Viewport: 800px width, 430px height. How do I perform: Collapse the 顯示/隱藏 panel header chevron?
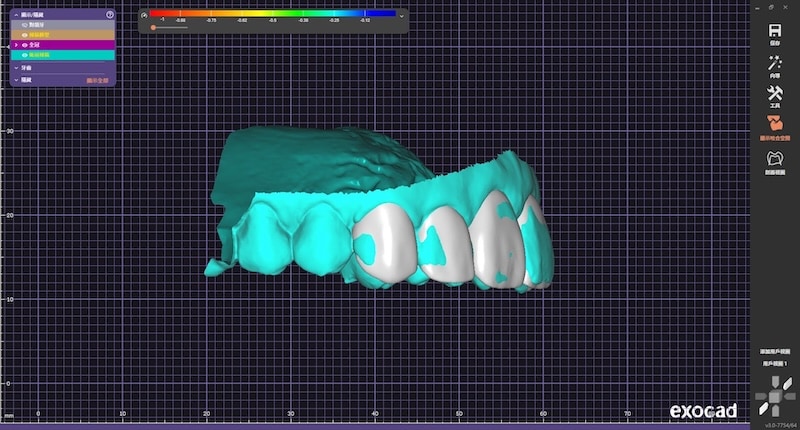tap(15, 15)
